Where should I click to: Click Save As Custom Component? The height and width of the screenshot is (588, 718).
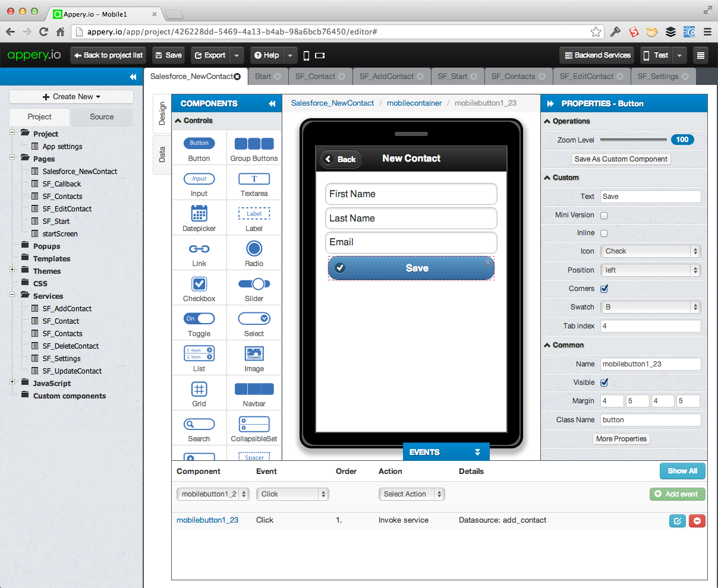pos(621,159)
